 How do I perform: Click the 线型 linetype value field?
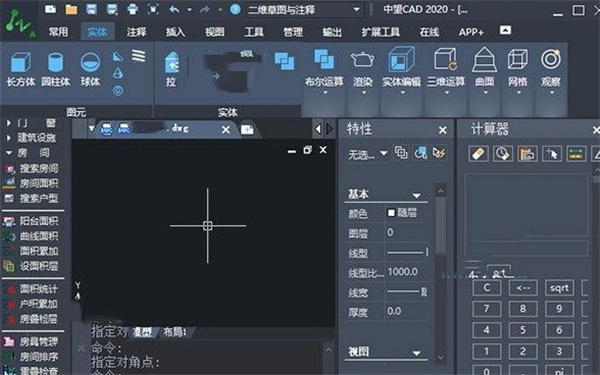point(407,253)
